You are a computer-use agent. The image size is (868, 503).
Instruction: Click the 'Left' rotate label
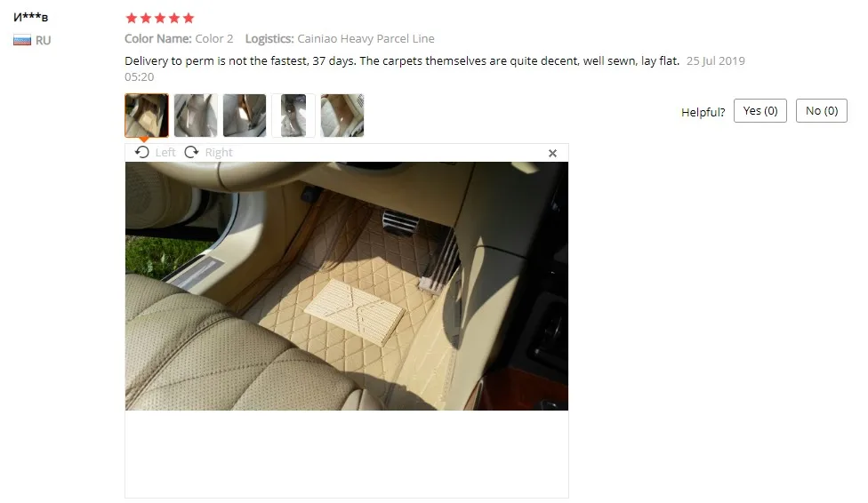pyautogui.click(x=165, y=152)
